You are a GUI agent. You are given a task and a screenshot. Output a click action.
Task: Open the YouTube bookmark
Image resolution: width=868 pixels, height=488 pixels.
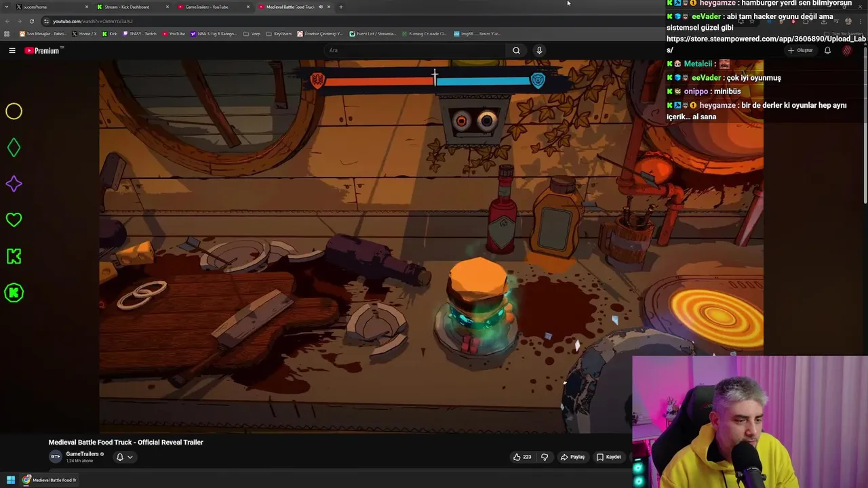pos(174,33)
